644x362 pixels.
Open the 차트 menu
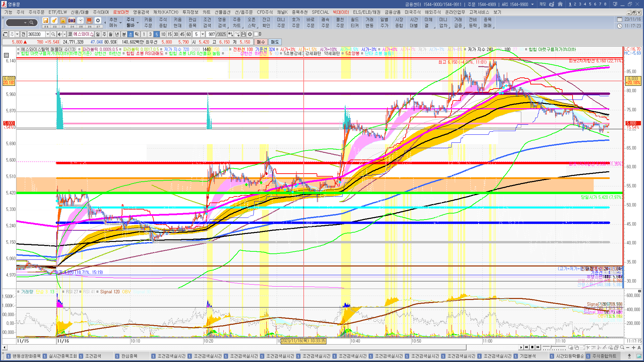pos(206,12)
